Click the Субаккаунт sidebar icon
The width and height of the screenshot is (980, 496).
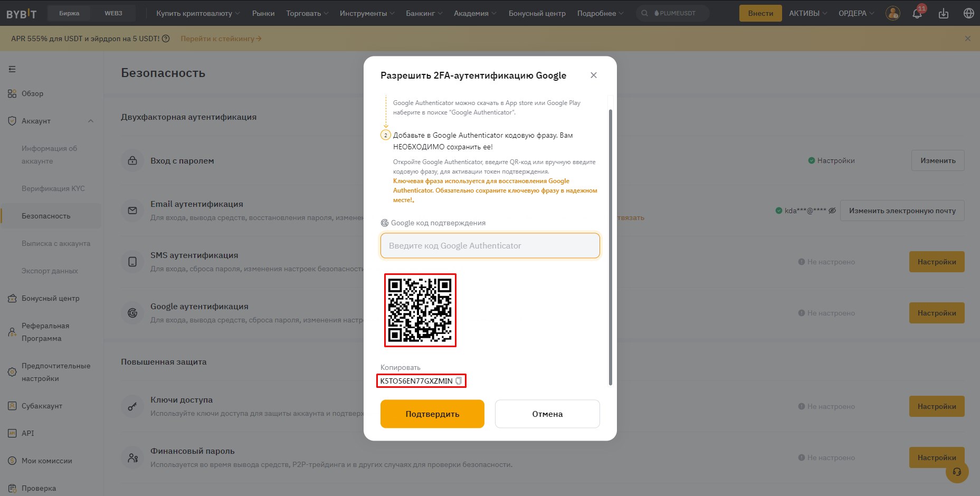point(12,406)
